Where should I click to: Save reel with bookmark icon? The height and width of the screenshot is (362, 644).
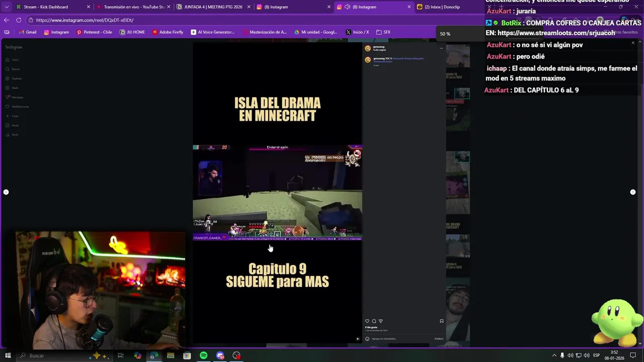click(x=441, y=321)
